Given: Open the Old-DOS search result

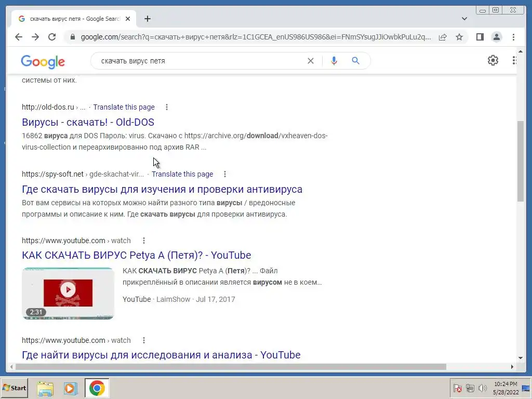Looking at the screenshot, I should 88,122.
